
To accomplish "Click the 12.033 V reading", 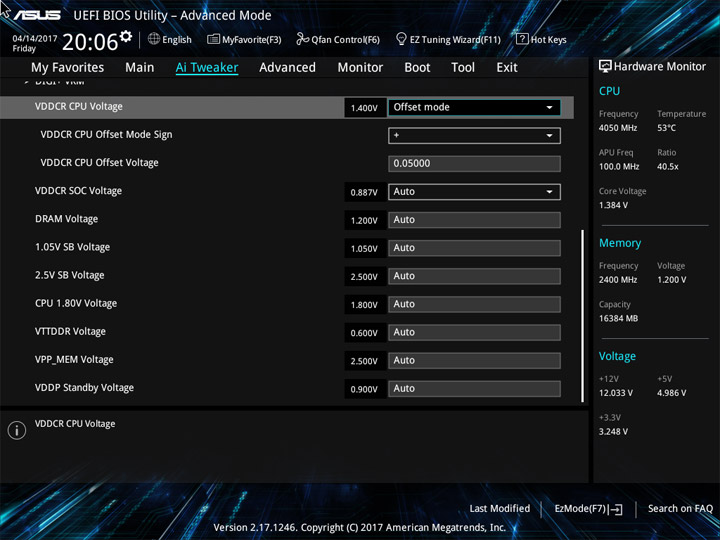I will [x=615, y=393].
